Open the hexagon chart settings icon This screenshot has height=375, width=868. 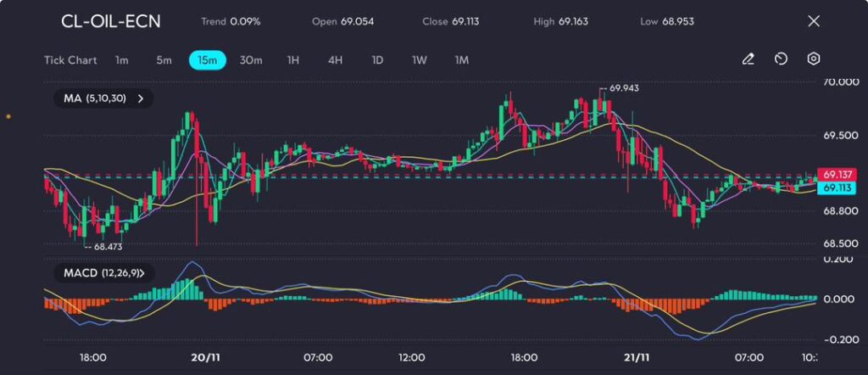(814, 59)
